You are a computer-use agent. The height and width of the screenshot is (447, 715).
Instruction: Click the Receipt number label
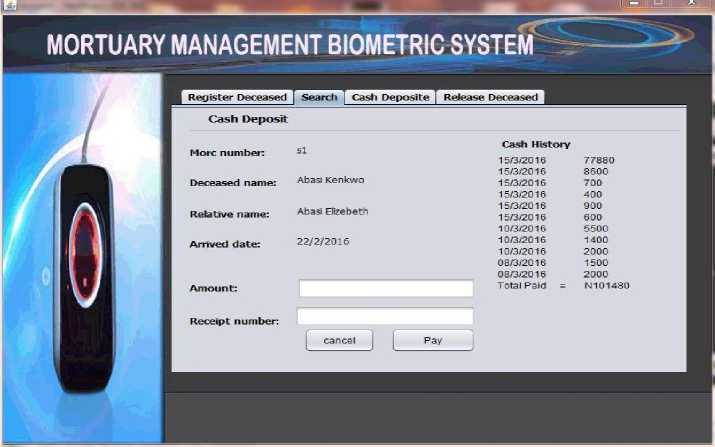[234, 321]
